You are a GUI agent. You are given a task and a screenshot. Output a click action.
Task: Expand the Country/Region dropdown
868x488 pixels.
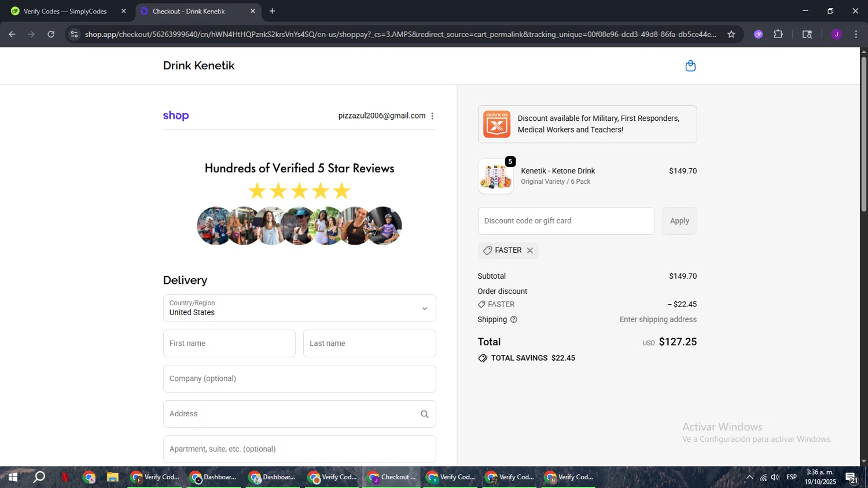(300, 308)
